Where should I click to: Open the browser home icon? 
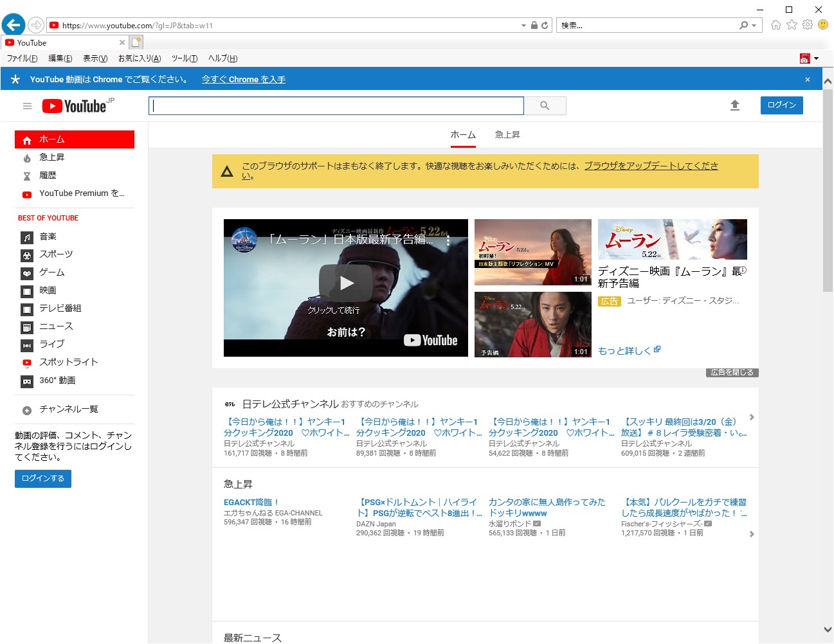(776, 24)
